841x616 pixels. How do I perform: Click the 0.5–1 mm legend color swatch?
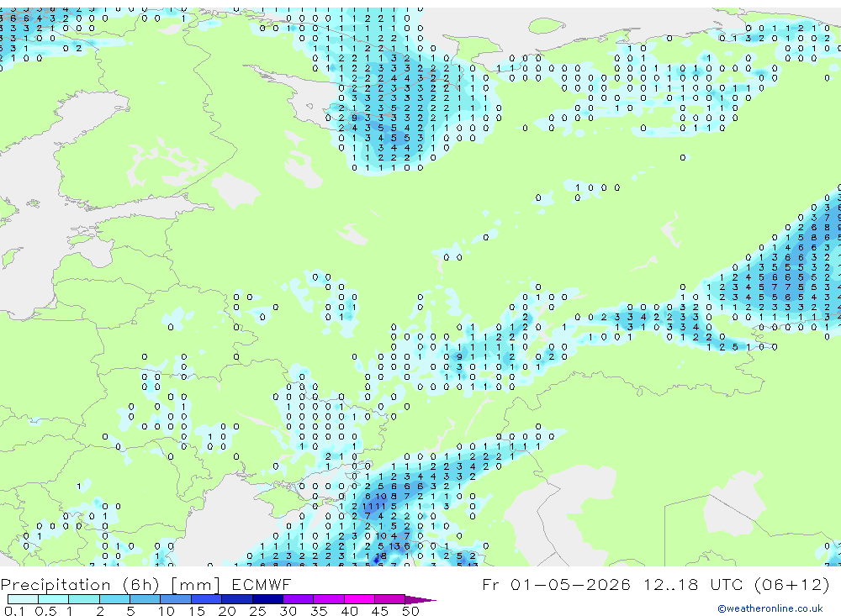pos(53,599)
